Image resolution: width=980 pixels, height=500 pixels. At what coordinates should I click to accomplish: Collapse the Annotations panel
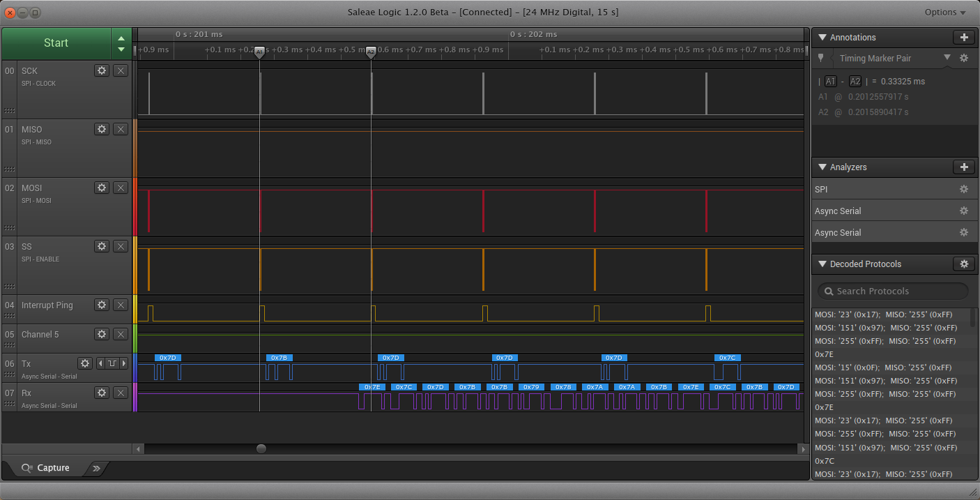tap(822, 38)
